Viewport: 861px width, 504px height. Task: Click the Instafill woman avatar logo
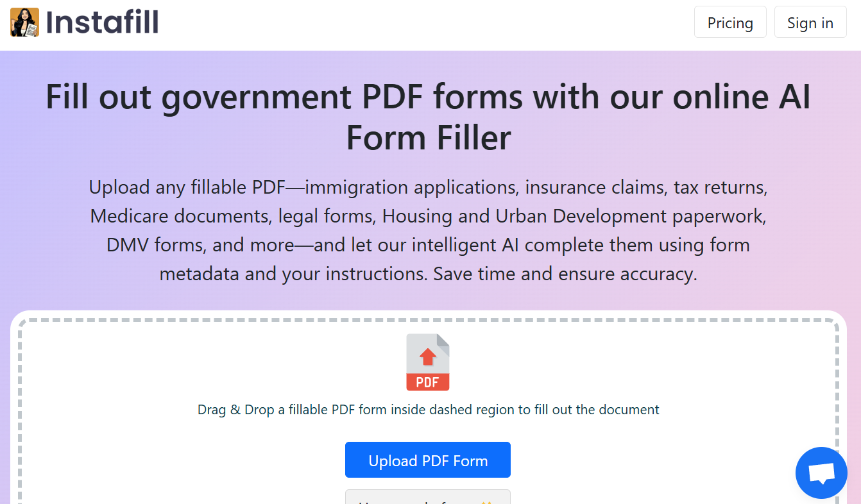[24, 22]
